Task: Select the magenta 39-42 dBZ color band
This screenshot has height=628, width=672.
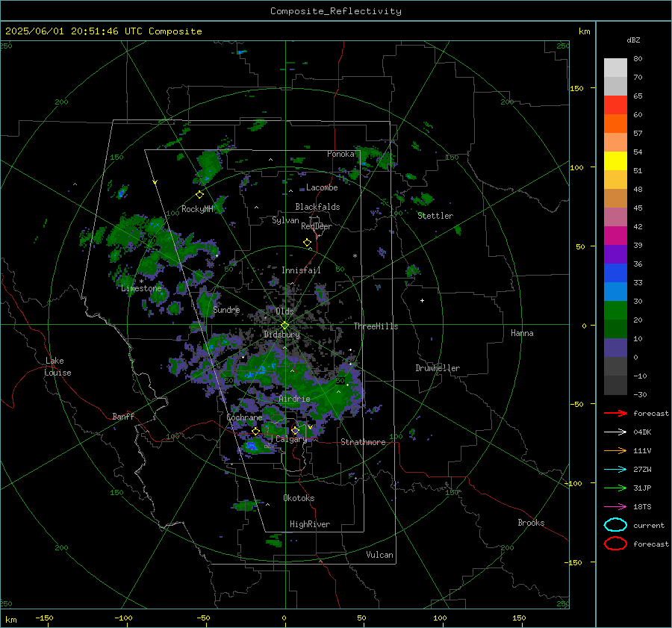Action: click(615, 236)
